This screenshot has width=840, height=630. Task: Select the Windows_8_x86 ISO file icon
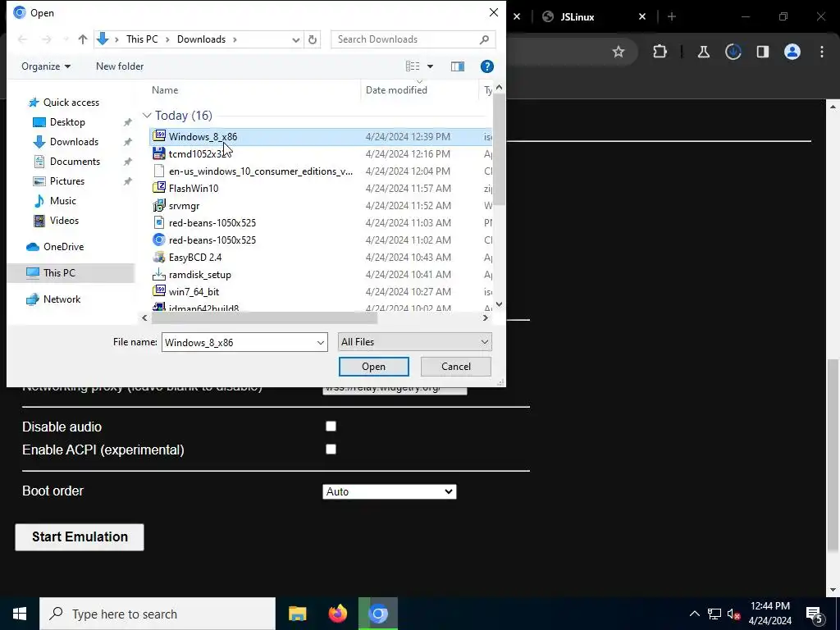[x=159, y=135]
